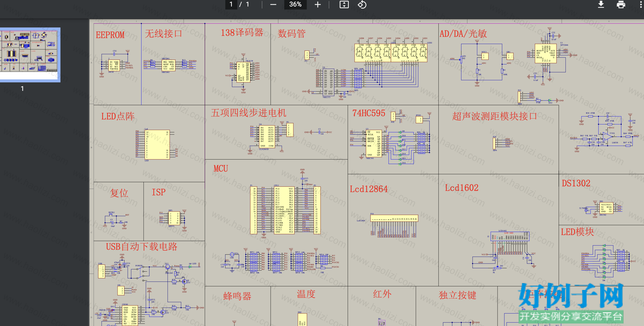644x326 pixels.
Task: Click the 五项四线步进电机 heading
Action: tap(249, 113)
